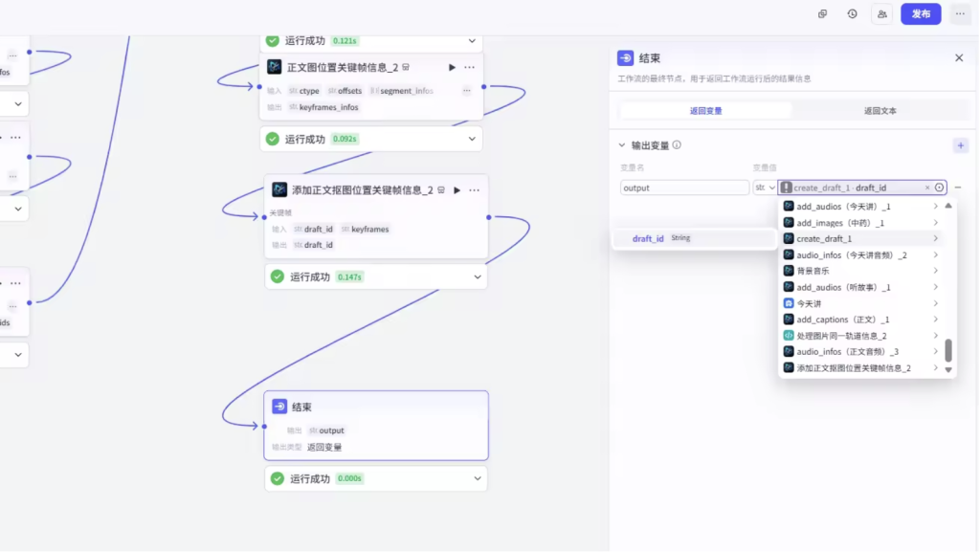
Task: Clear the create_draft_1 draft_id reference value
Action: click(x=926, y=188)
